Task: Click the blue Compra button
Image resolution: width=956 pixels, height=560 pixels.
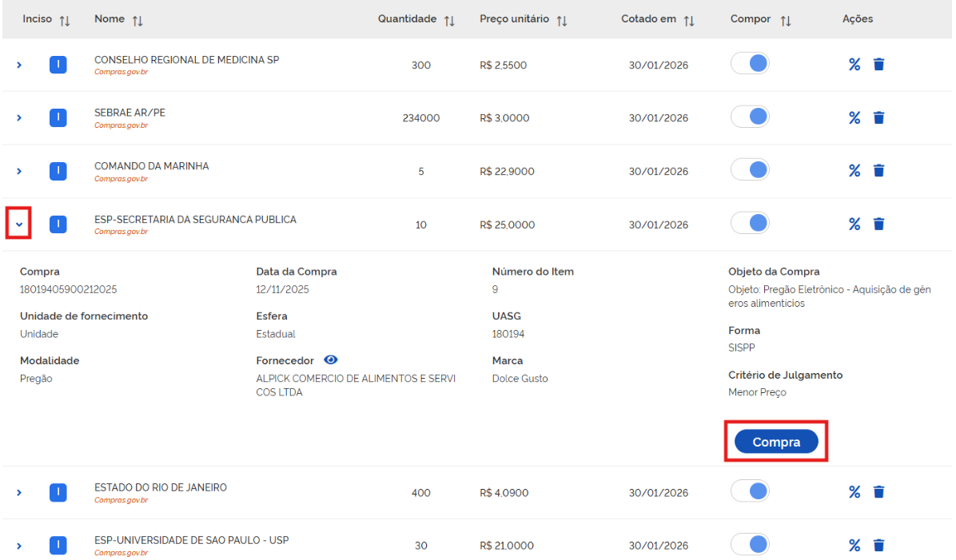Action: point(775,442)
